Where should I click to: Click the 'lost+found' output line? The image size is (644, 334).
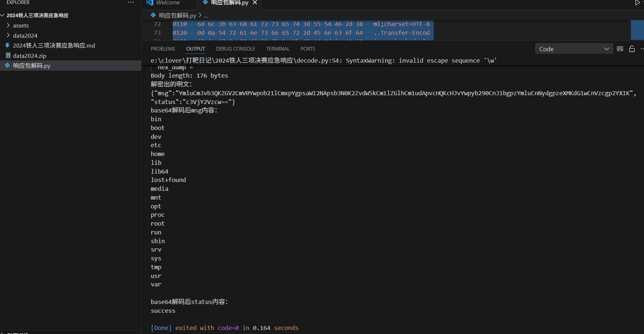(168, 180)
